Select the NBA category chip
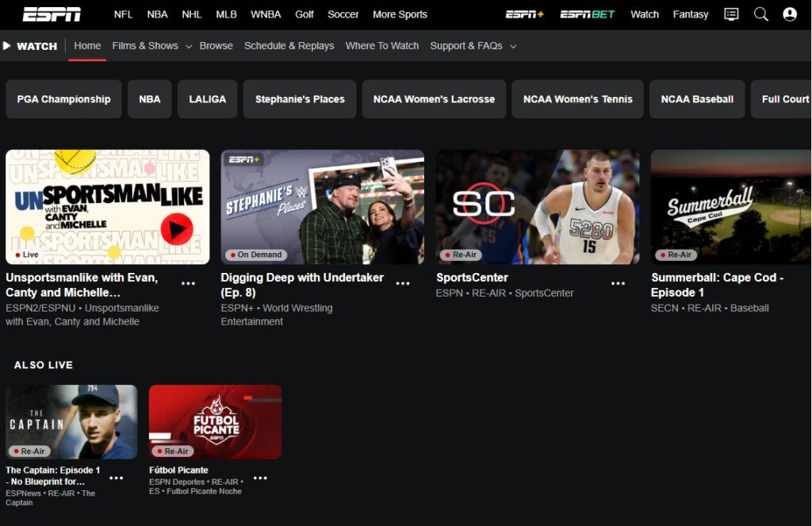This screenshot has width=812, height=526. point(150,99)
